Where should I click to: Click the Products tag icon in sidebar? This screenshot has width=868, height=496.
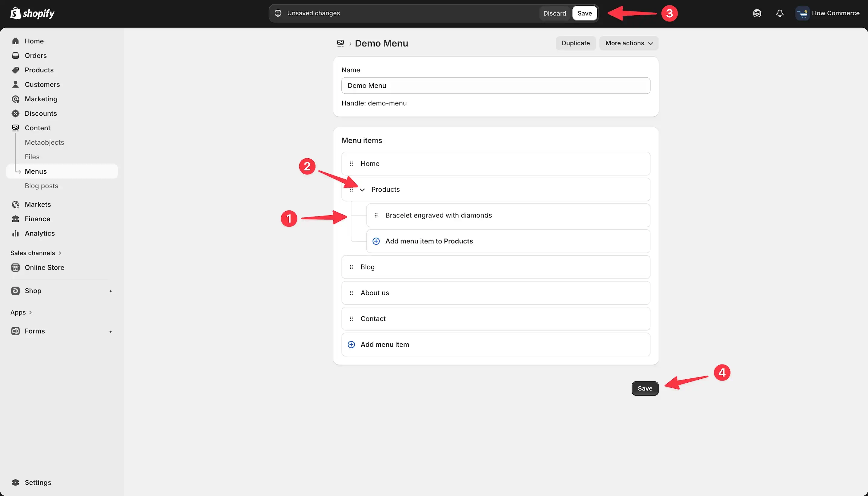point(15,70)
